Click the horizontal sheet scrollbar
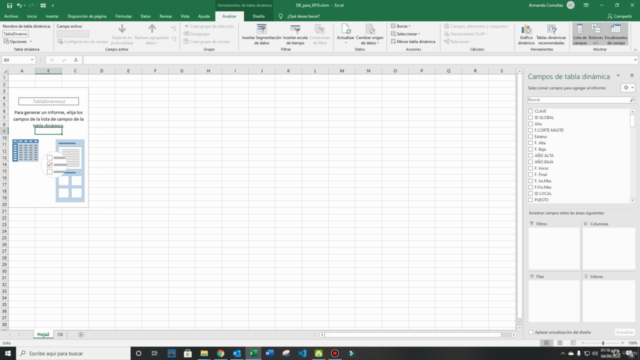Viewport: 640px width, 360px height. pos(413,335)
